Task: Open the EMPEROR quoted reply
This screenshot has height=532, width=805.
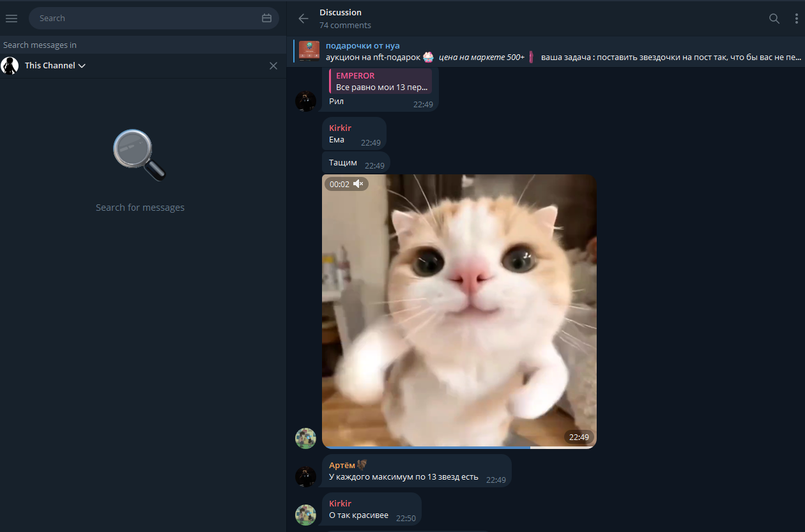Action: coord(381,82)
